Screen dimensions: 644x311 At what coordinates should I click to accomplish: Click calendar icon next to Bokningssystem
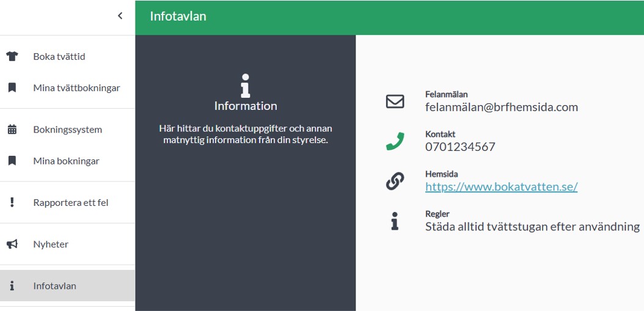point(12,130)
